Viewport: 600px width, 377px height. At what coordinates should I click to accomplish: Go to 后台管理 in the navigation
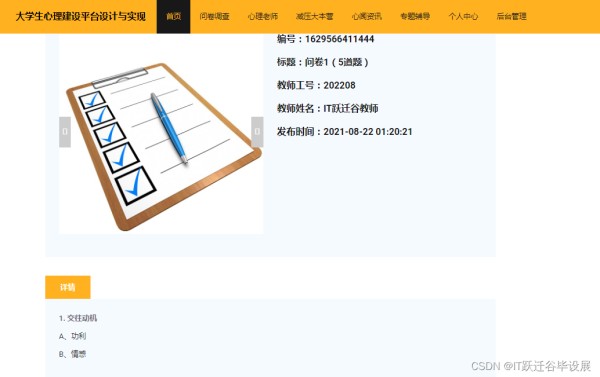click(512, 16)
